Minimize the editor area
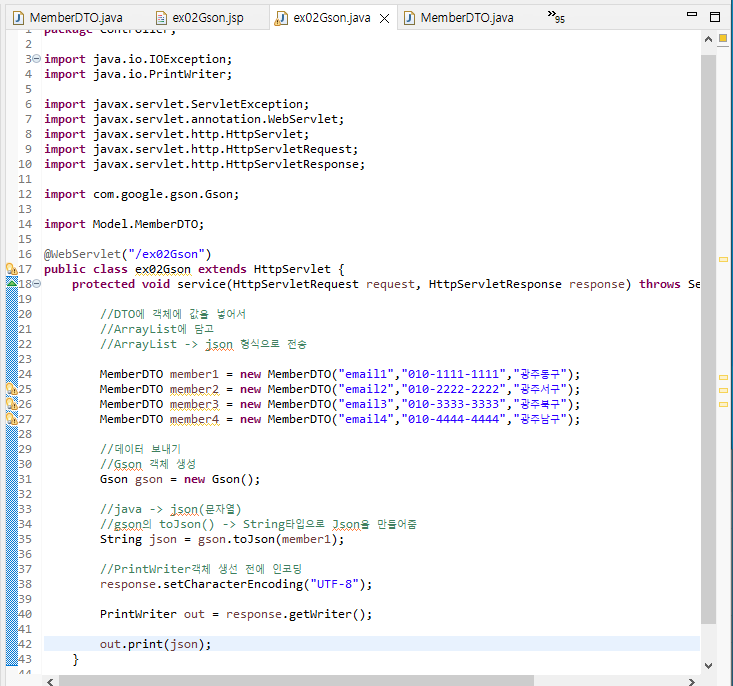The image size is (733, 686). (692, 14)
